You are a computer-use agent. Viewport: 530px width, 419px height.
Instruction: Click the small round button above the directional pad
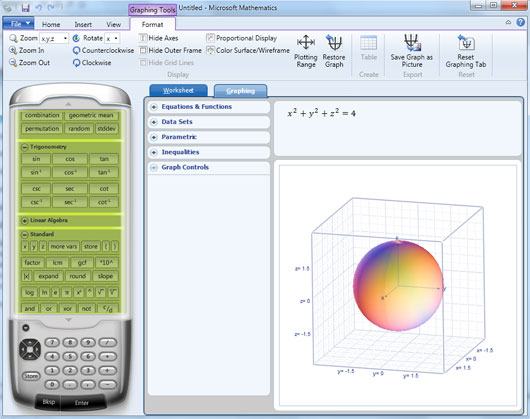click(x=26, y=327)
